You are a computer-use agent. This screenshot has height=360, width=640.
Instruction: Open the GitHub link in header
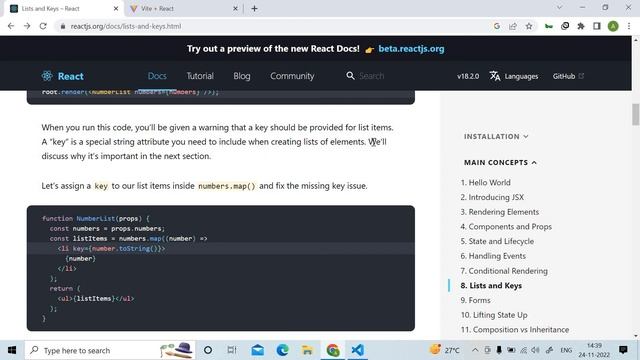coord(568,76)
